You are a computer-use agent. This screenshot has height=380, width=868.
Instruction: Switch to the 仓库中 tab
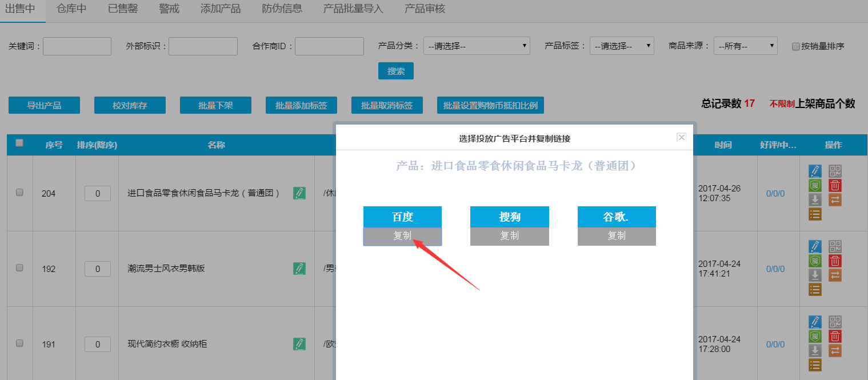71,9
